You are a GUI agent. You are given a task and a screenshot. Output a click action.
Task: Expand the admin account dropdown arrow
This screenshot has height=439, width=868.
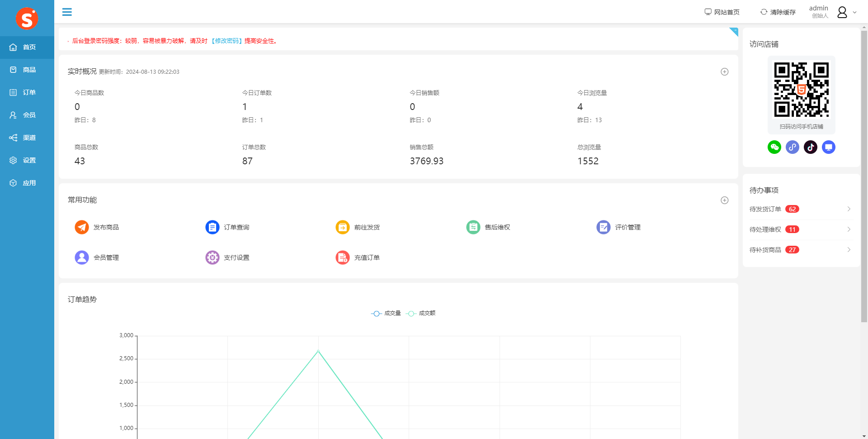[x=854, y=12]
